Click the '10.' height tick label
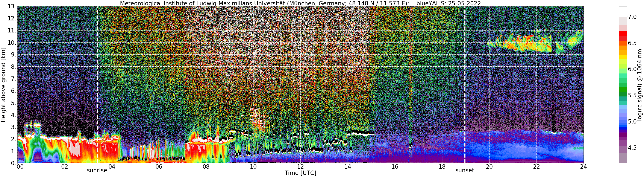The height and width of the screenshot is (177, 644). [12, 43]
